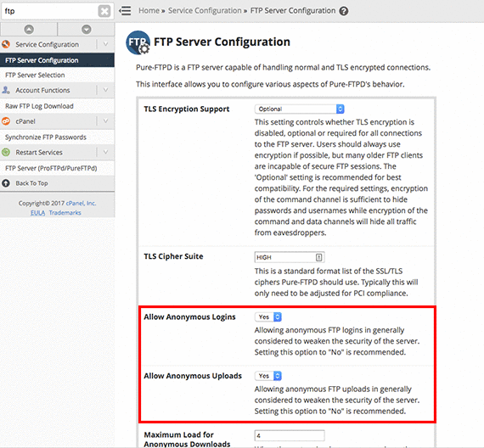Toggle the sidebar with the hamburger menu icon

125,11
